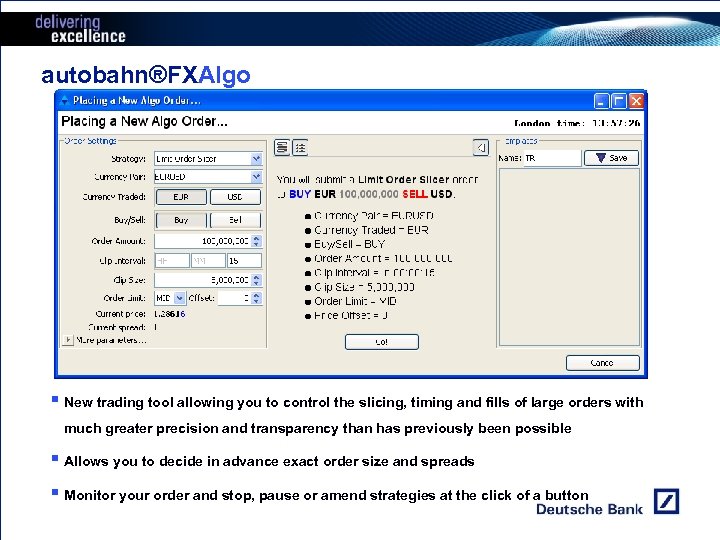720x540 pixels.
Task: Click the 'Order Limit = MID' summary line
Action: coord(355,302)
